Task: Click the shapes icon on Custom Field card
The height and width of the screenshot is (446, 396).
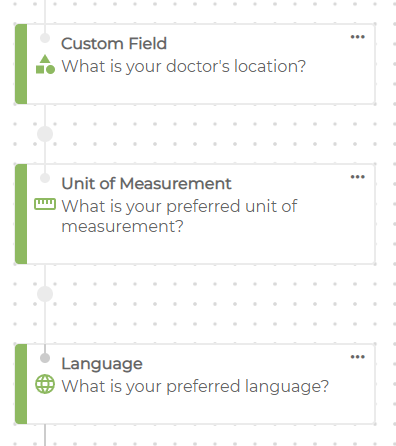Action: click(45, 64)
